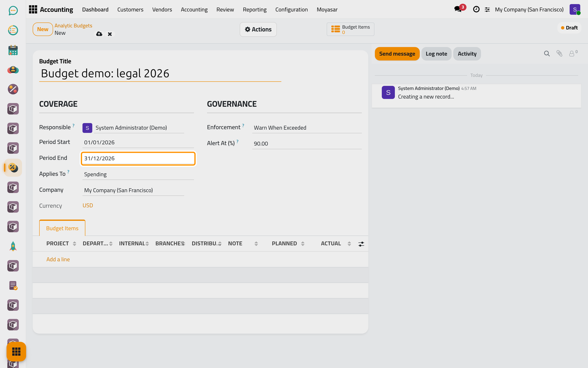Open the Company selection field
Screen dimensions: 588x368
pyautogui.click(x=133, y=190)
